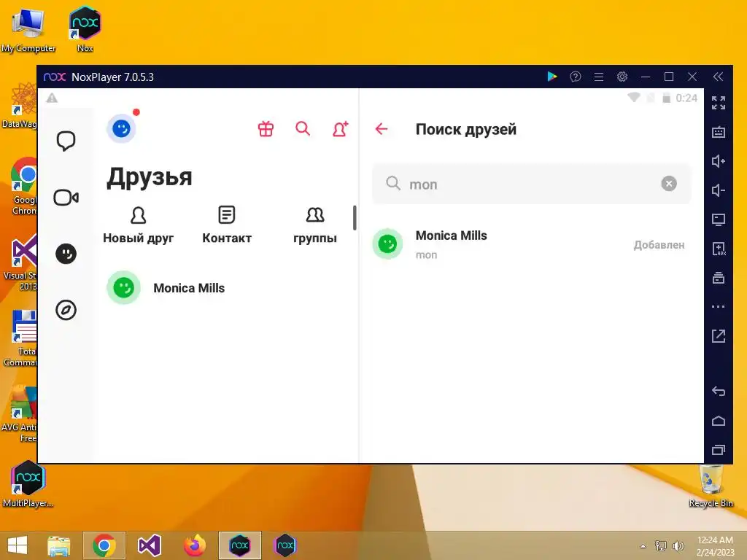Open the video call icon in sidebar
Viewport: 747px width, 560px height.
click(x=66, y=197)
